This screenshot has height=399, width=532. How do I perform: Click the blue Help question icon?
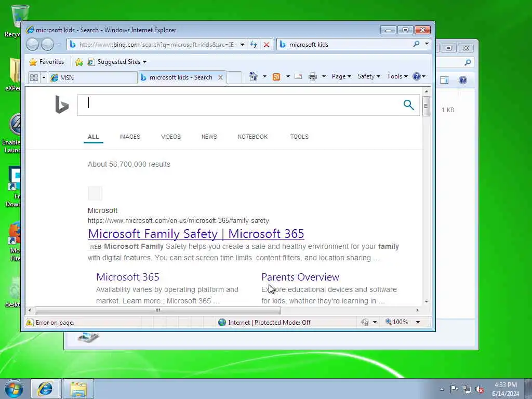[x=417, y=76]
